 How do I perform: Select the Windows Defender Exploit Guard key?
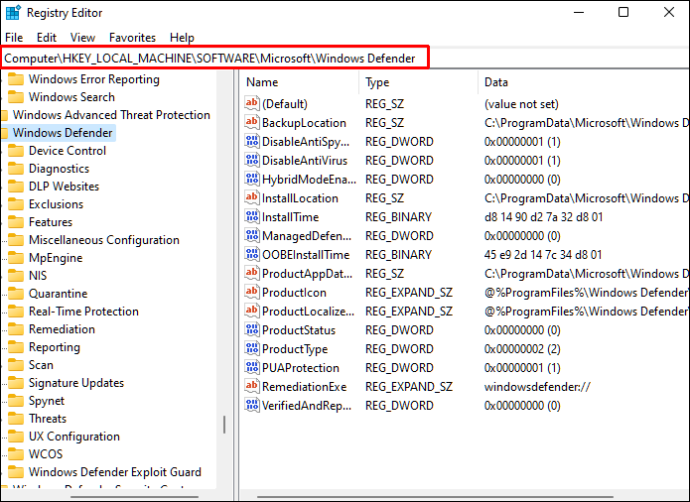pyautogui.click(x=114, y=472)
